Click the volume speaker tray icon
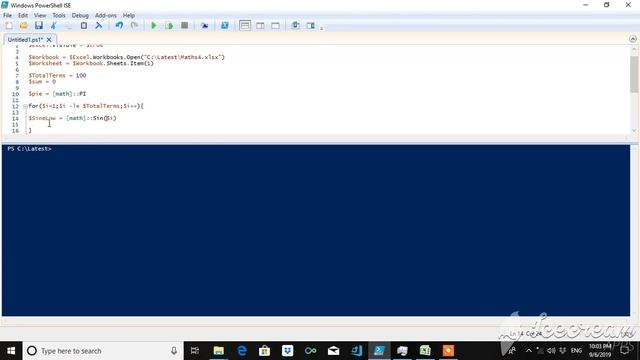Image resolution: width=640 pixels, height=360 pixels. 551,351
